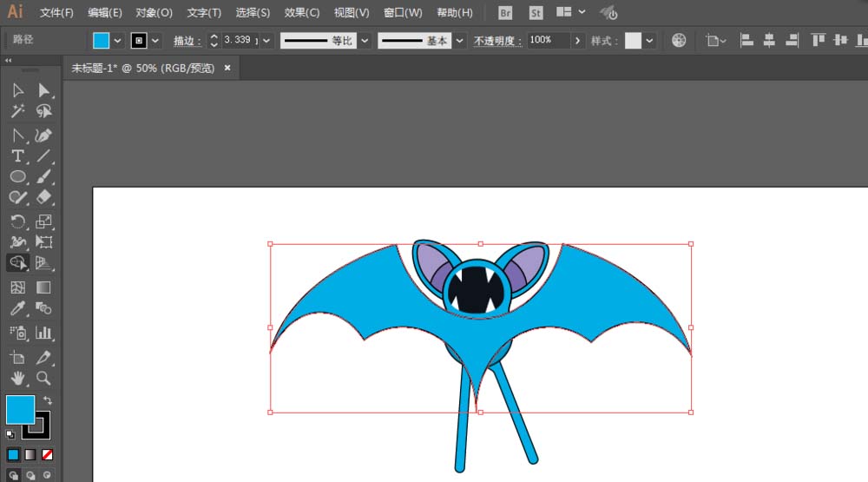Switch to Draw Behind mode

(30, 475)
